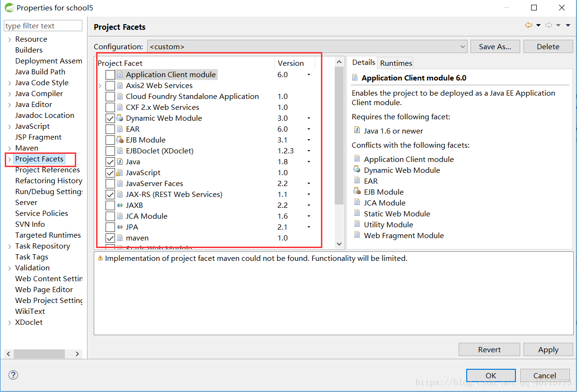Click the back navigation arrow icon

(x=529, y=25)
